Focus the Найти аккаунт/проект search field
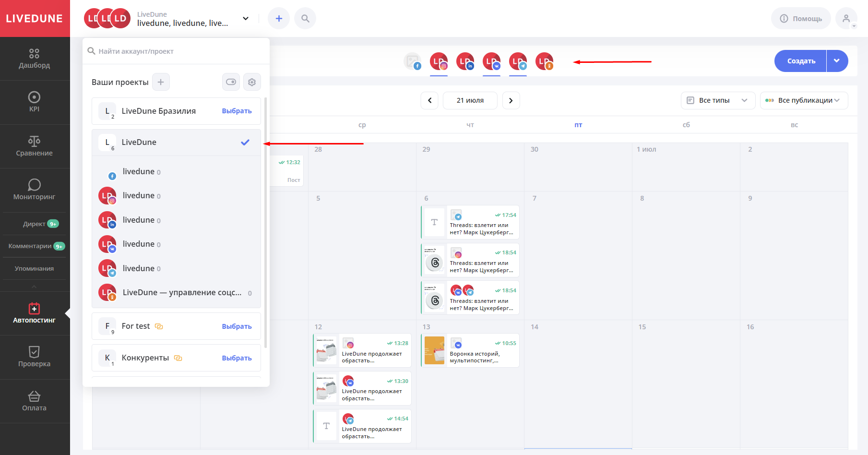The width and height of the screenshot is (868, 455). 176,51
